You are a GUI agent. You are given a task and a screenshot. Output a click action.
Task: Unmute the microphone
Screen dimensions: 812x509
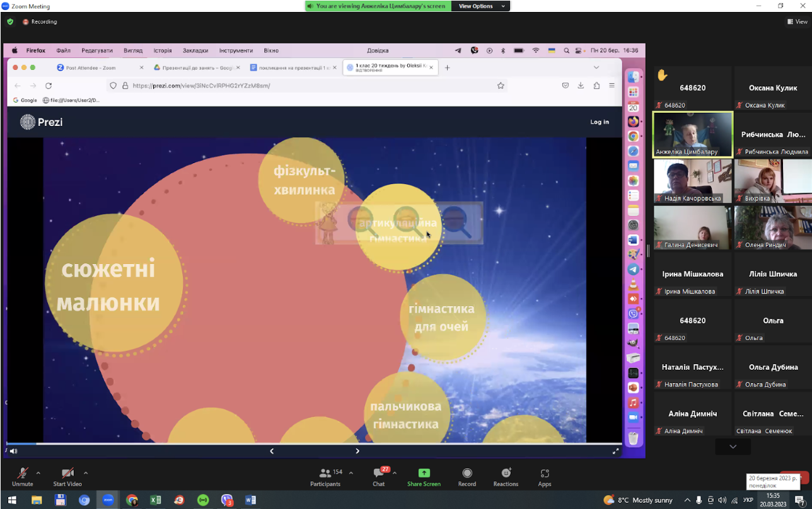click(22, 477)
